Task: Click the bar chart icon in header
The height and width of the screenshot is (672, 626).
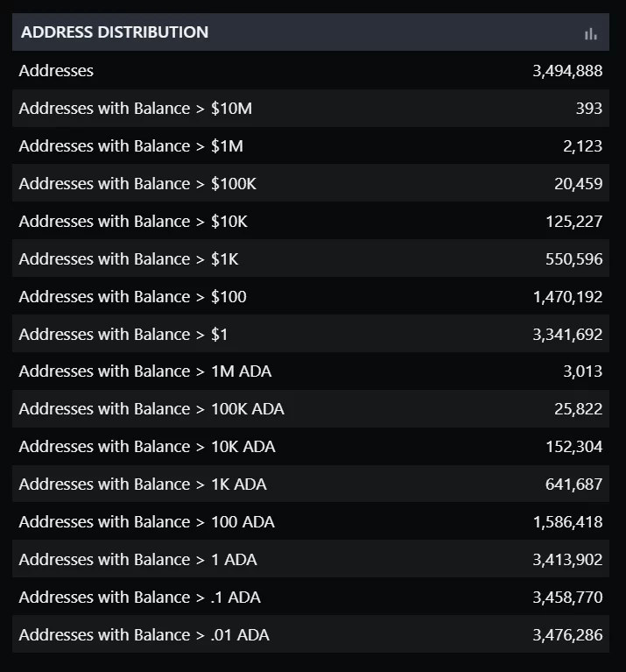Action: tap(591, 33)
